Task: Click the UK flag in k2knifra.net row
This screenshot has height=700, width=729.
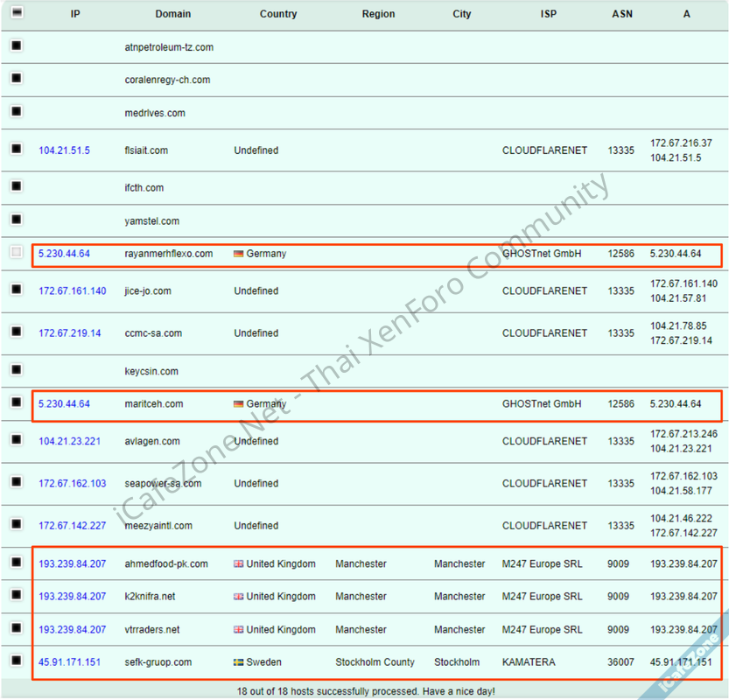Action: [238, 597]
